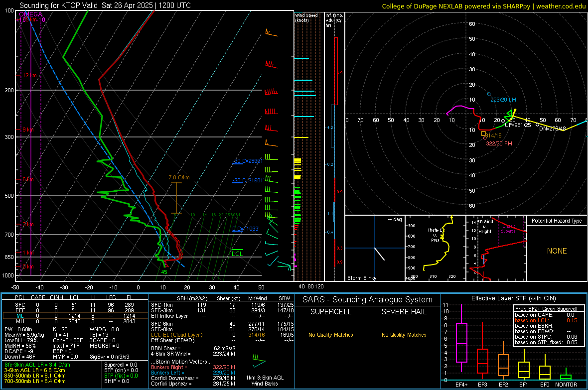
Task: Select the green STP (fix) = 0.0 parameter
Action: (x=121, y=376)
